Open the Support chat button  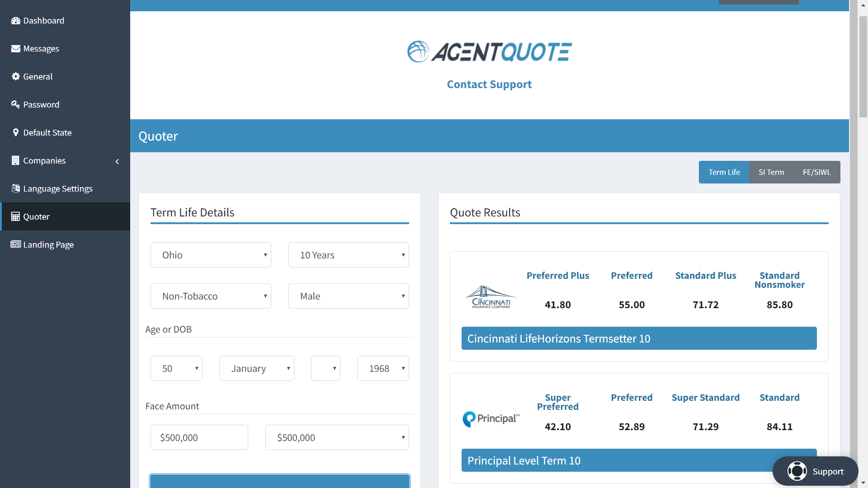coord(815,471)
